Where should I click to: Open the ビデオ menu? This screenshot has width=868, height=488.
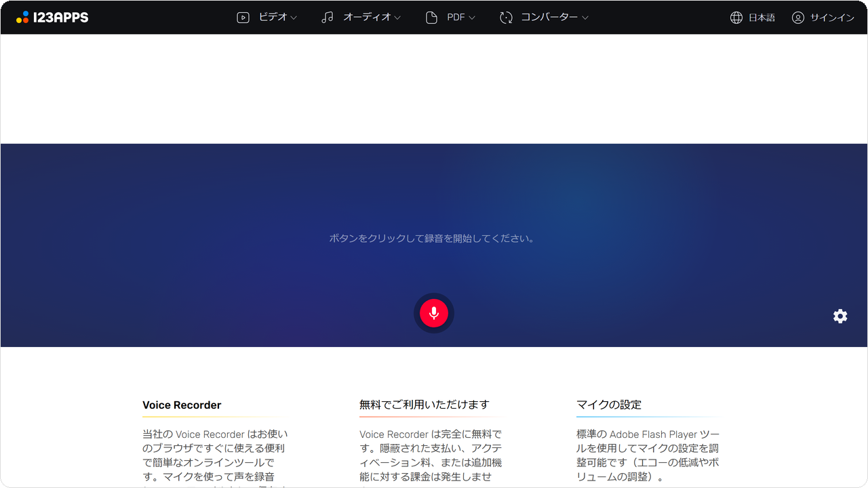coord(273,18)
